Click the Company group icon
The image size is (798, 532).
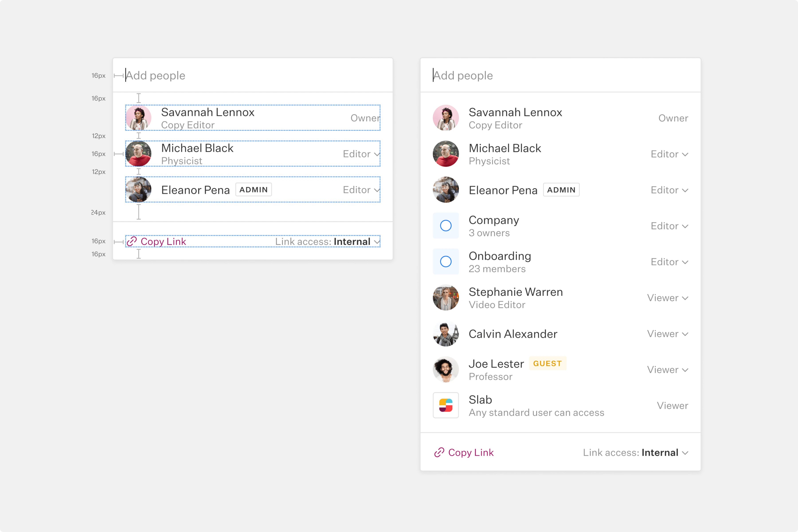446,226
